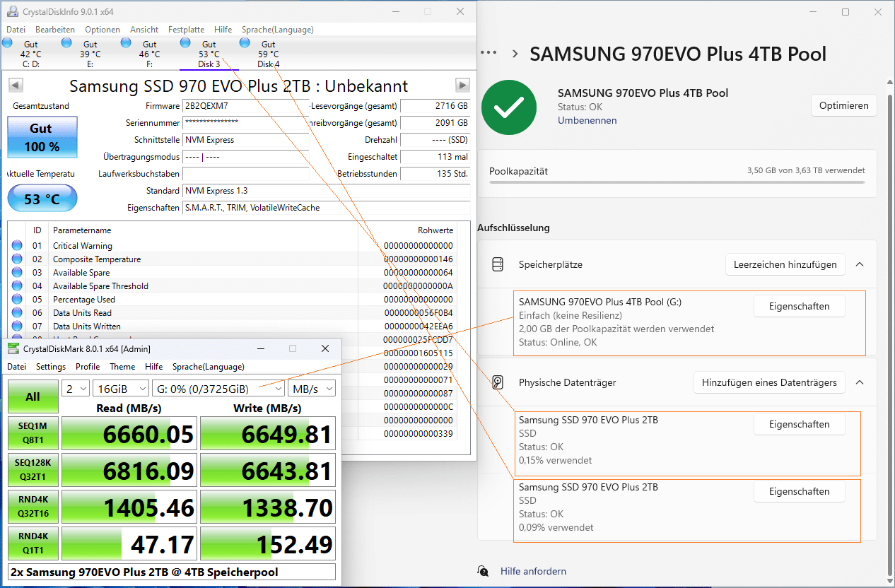Screen dimensions: 895x588
Task: Open Eigenschaften for disk with 0,15% verwendet
Action: click(x=800, y=424)
